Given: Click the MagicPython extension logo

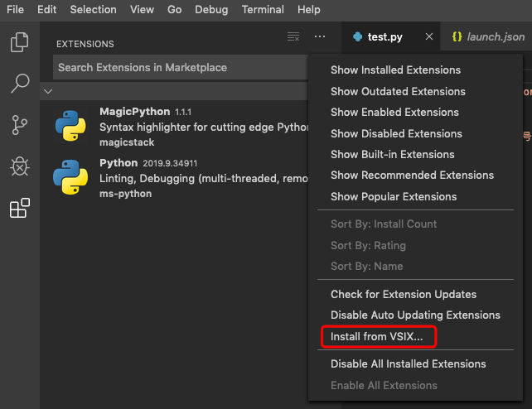Looking at the screenshot, I should click(70, 125).
